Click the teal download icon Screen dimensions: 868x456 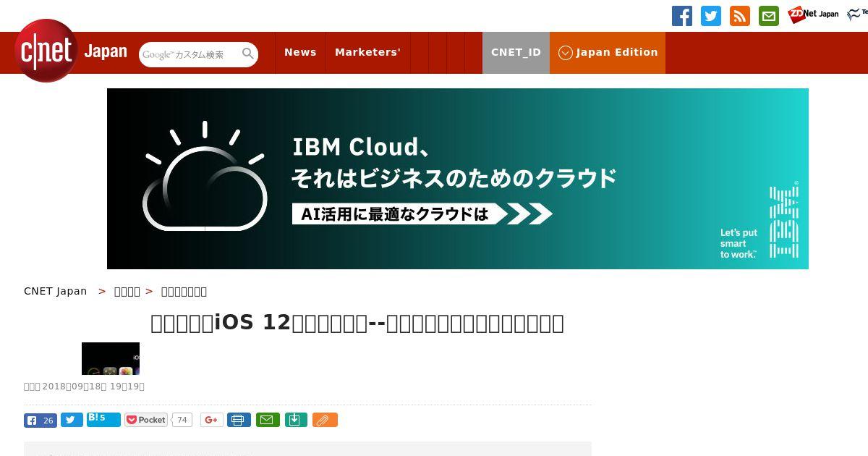tap(296, 420)
